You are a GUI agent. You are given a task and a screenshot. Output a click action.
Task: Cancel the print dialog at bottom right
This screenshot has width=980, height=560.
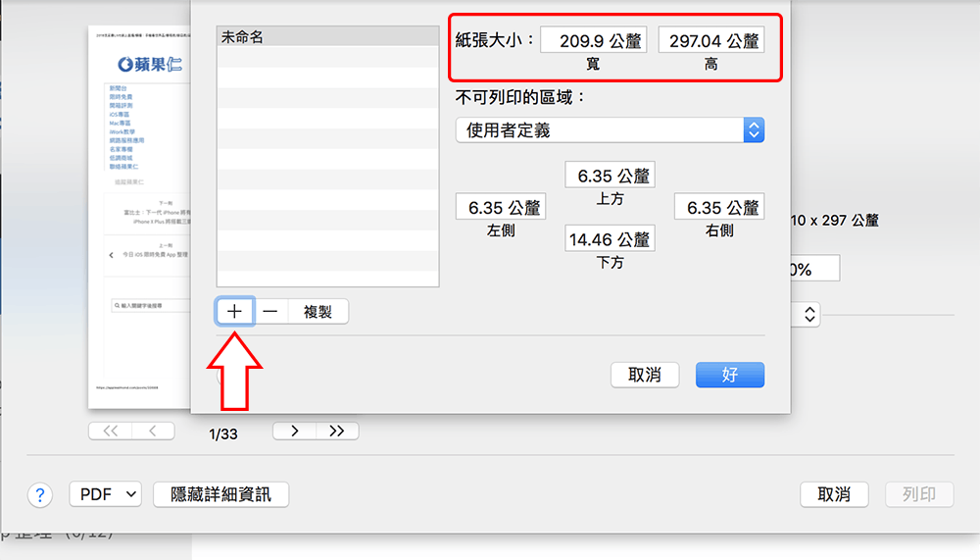[834, 494]
